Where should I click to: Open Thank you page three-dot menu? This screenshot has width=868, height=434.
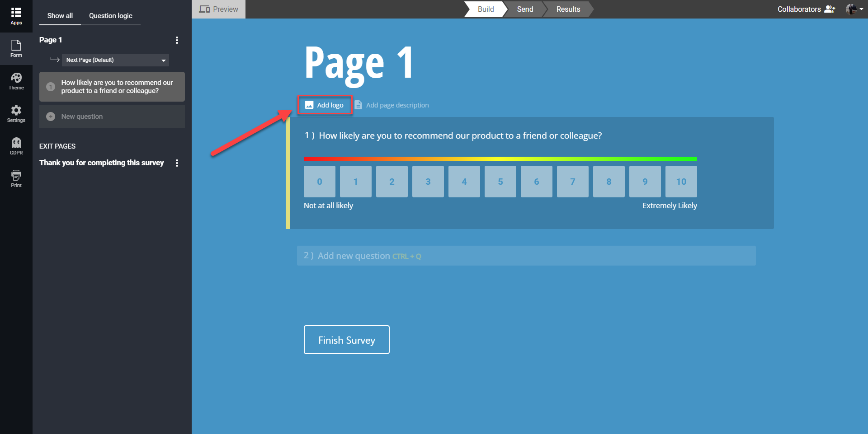pos(177,163)
